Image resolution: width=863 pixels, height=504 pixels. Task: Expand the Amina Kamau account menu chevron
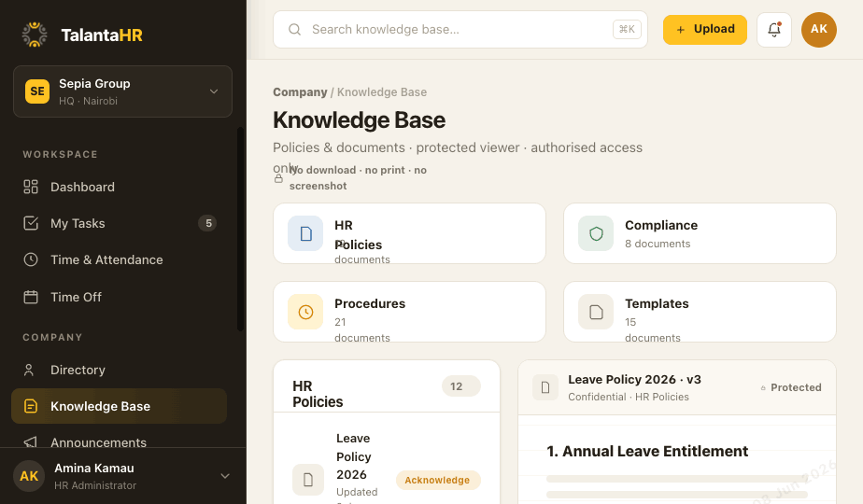coord(225,476)
